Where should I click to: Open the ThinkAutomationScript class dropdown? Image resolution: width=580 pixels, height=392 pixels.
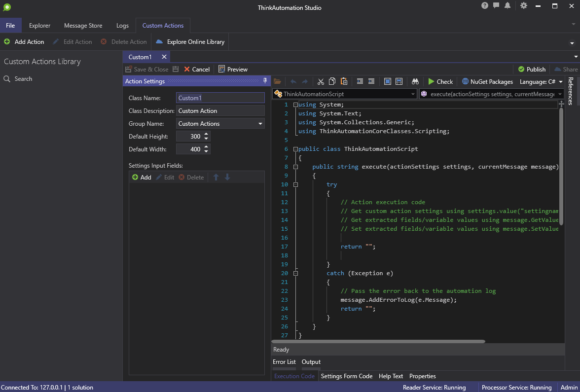tap(344, 94)
